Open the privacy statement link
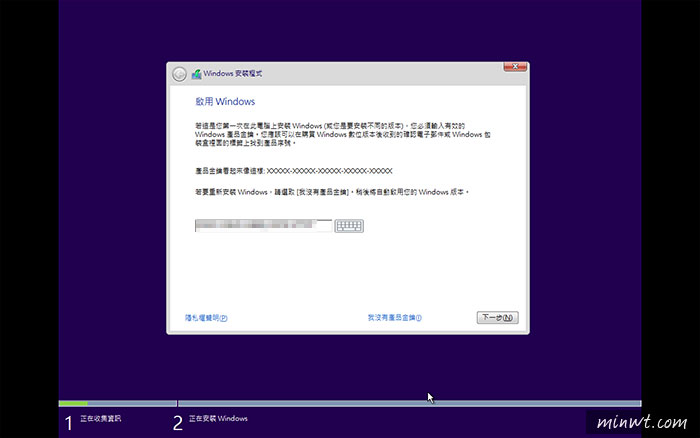The height and width of the screenshot is (438, 700). pos(206,318)
